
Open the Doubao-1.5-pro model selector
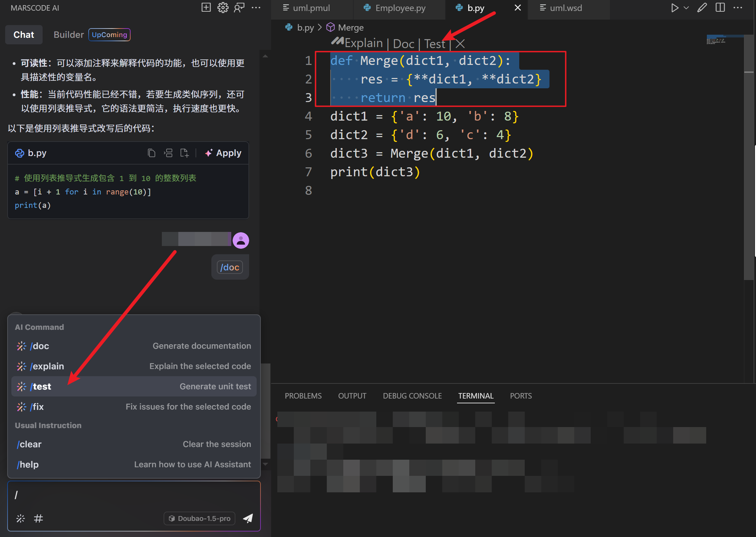tap(200, 518)
